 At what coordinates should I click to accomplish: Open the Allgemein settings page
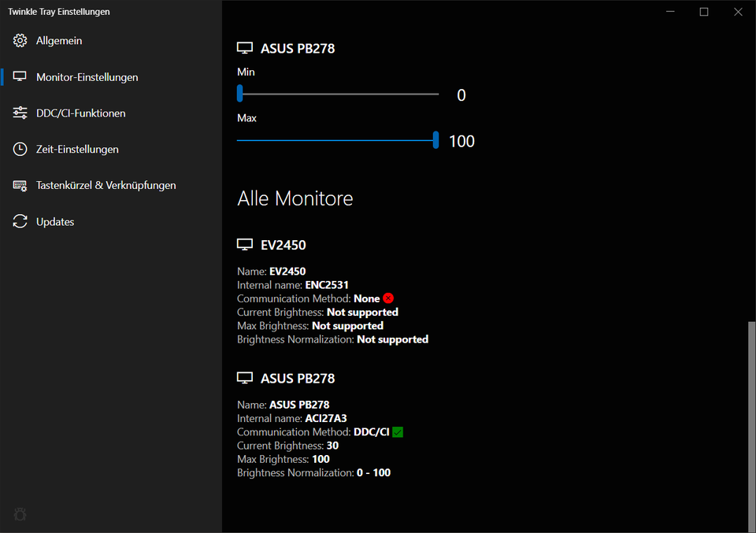111,40
